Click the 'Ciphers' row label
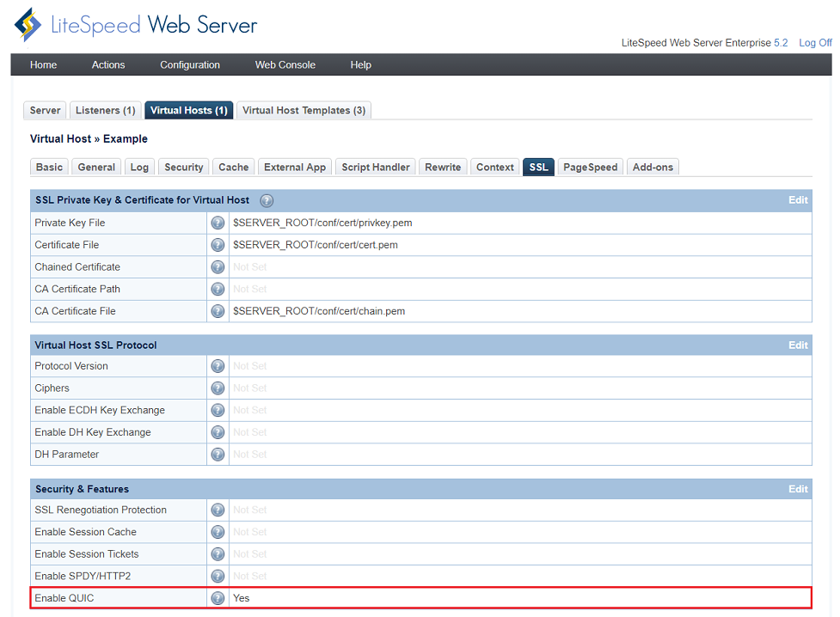The width and height of the screenshot is (840, 617). [x=52, y=388]
